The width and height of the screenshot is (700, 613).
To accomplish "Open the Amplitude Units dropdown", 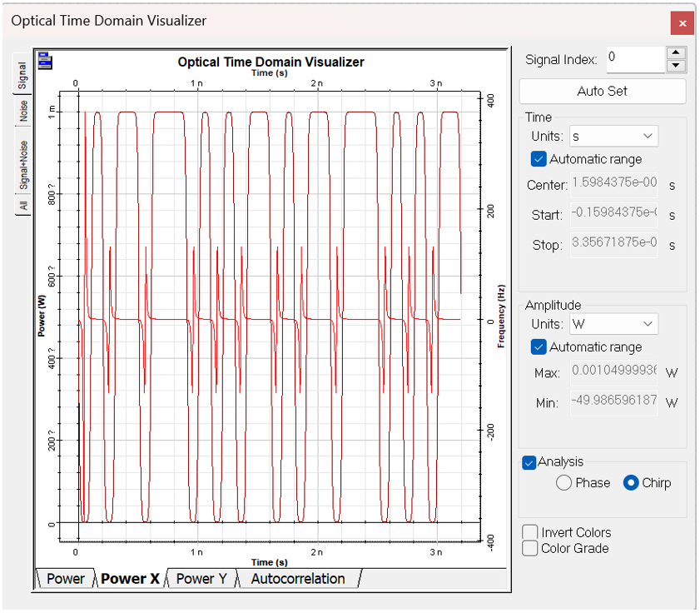I will pyautogui.click(x=613, y=324).
